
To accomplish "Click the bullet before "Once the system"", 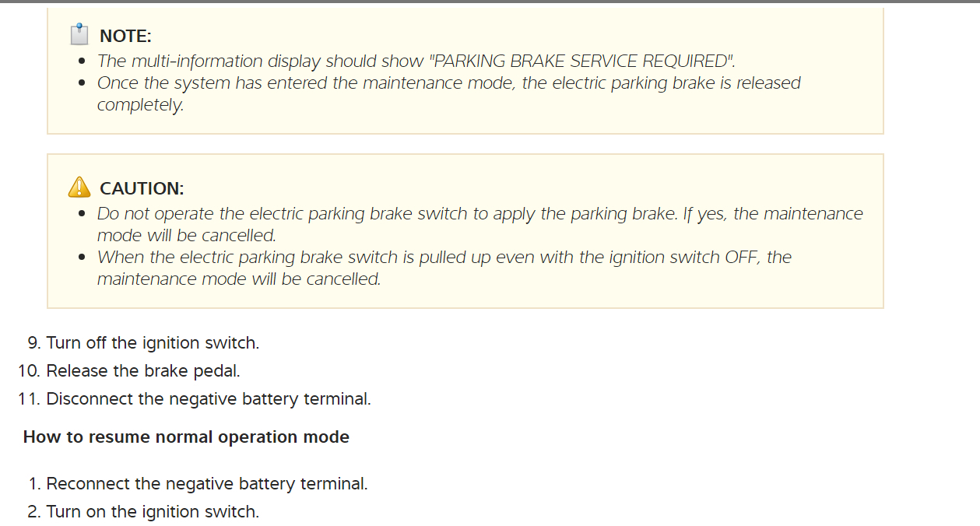I will point(82,83).
